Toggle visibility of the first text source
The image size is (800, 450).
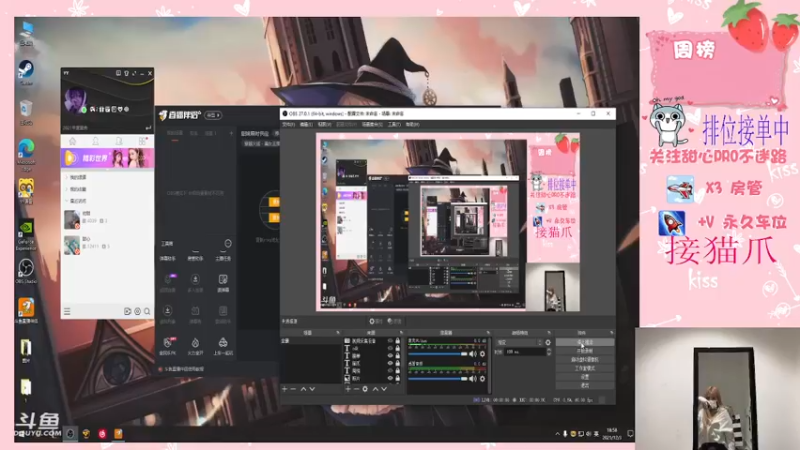(x=390, y=348)
